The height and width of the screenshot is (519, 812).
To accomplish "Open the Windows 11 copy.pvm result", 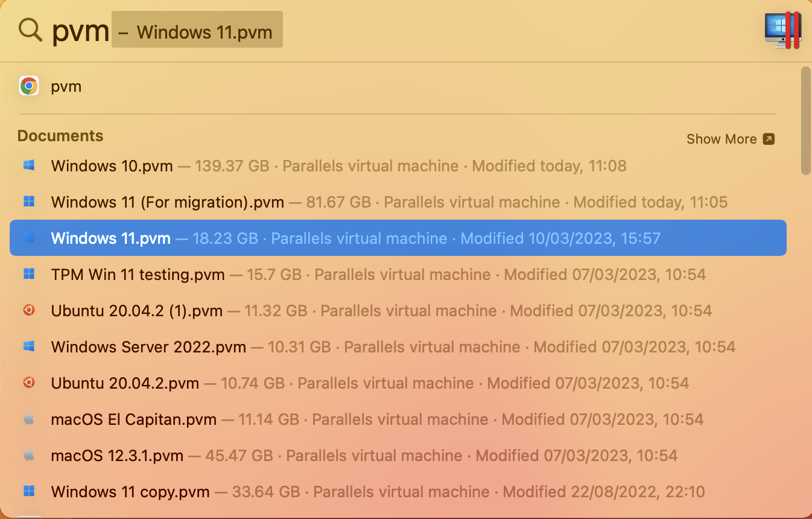I will pyautogui.click(x=130, y=491).
